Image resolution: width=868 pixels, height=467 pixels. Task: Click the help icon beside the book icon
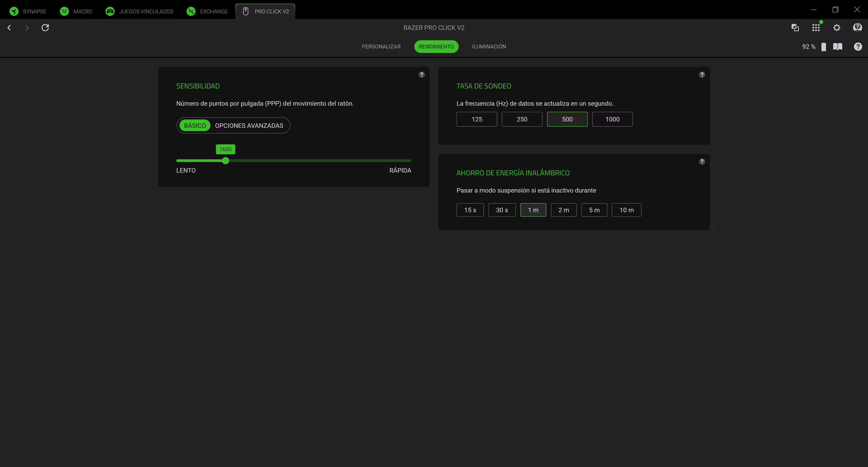coord(858,47)
